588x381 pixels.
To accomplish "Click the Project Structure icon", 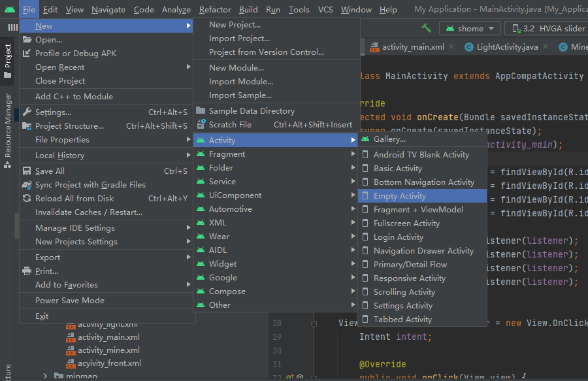I will point(27,125).
